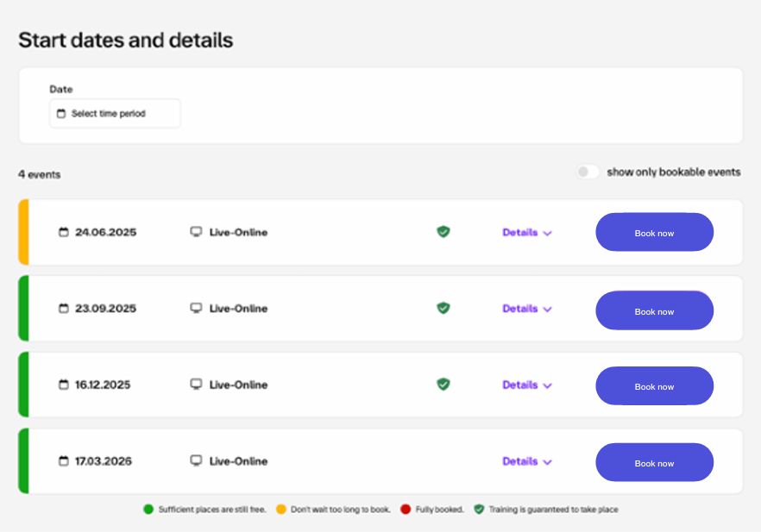Open Details chevron for 16.12.2025 event
The image size is (761, 532).
(x=547, y=385)
